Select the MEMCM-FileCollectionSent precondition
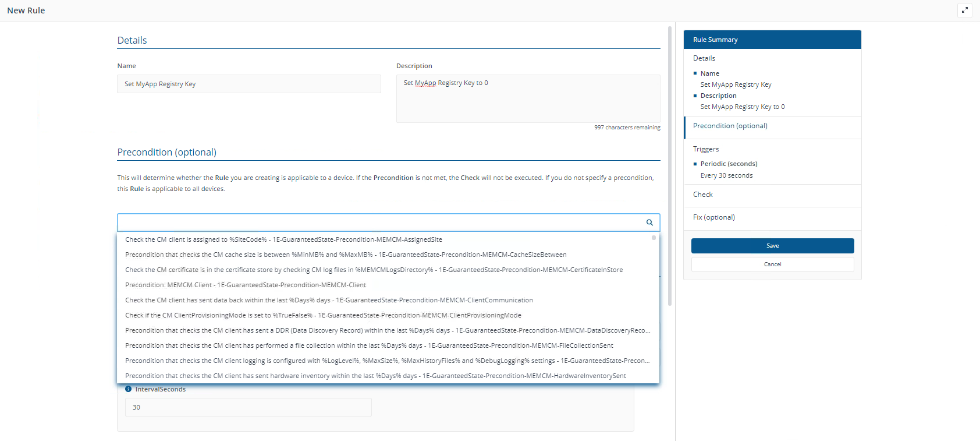Viewport: 980px width, 441px height. [x=369, y=345]
